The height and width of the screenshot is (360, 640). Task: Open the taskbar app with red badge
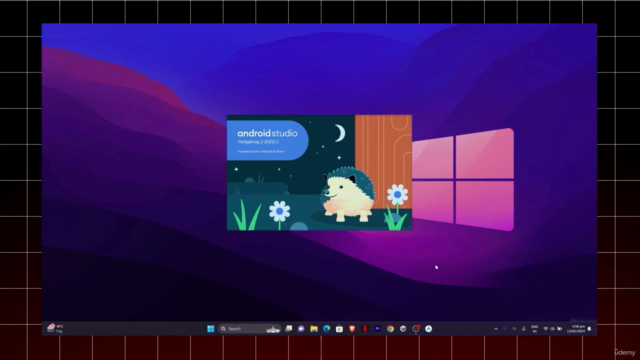pyautogui.click(x=416, y=329)
